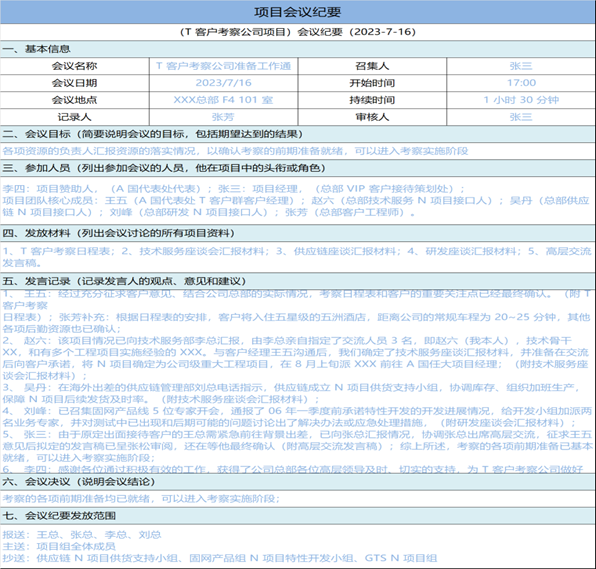Click the meeting goal description text
This screenshot has height=569, width=596.
tap(235, 151)
